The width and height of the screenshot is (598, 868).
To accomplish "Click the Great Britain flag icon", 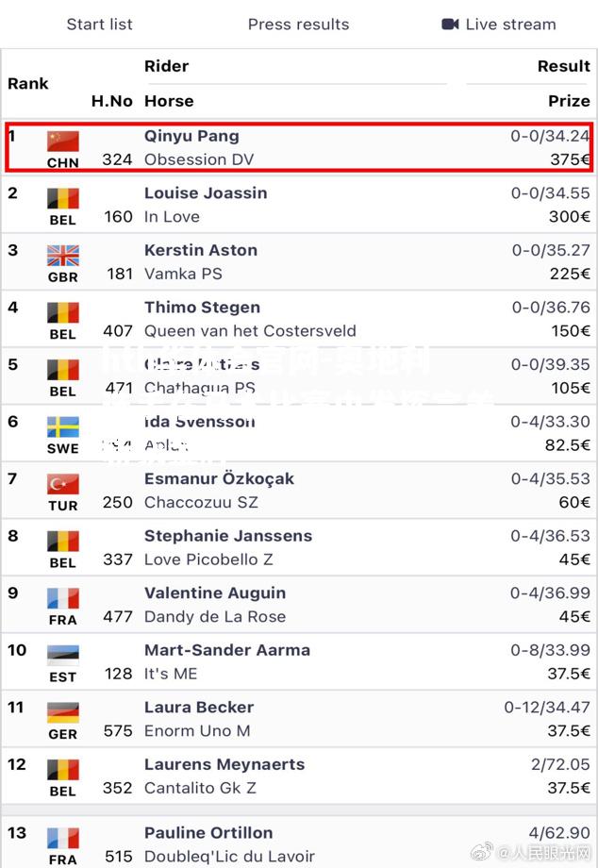I will (63, 256).
